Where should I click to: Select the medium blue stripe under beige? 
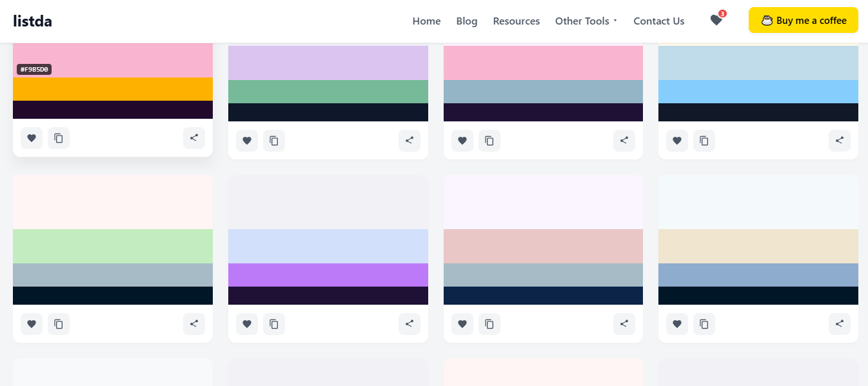[x=758, y=275]
